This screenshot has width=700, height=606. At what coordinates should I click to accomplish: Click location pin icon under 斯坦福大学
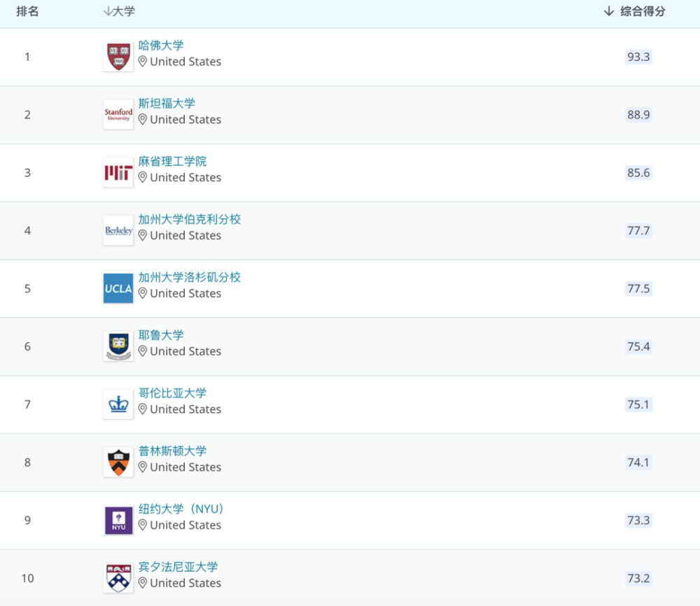click(142, 120)
